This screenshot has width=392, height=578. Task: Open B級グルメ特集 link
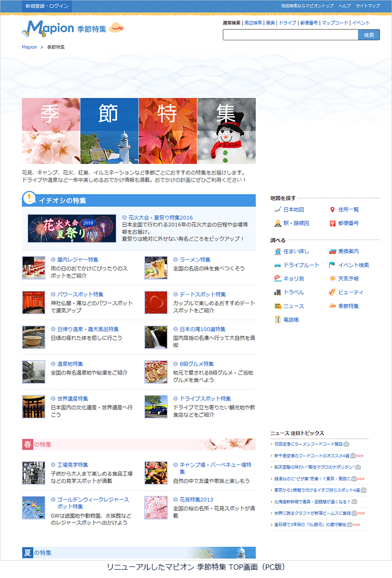point(197,364)
